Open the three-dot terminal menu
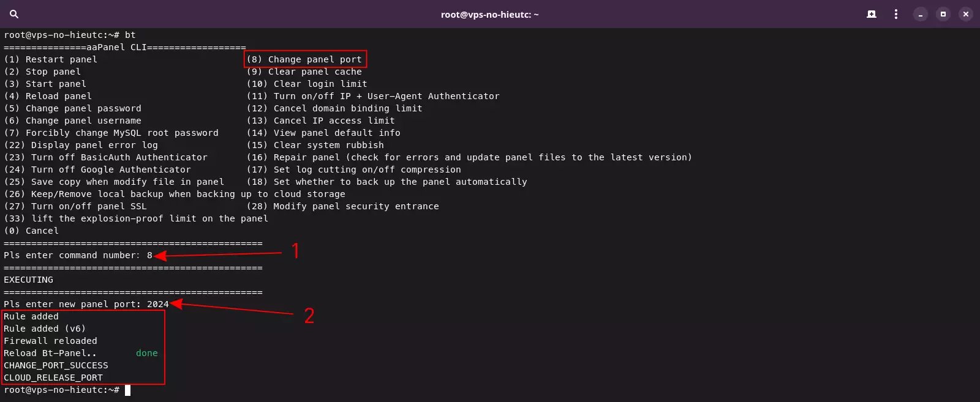 coord(896,14)
